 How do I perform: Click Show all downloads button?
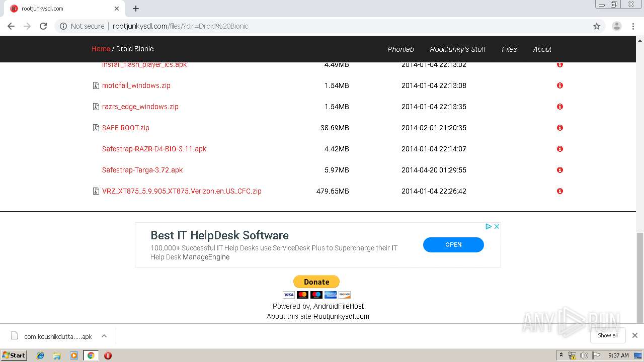click(608, 335)
